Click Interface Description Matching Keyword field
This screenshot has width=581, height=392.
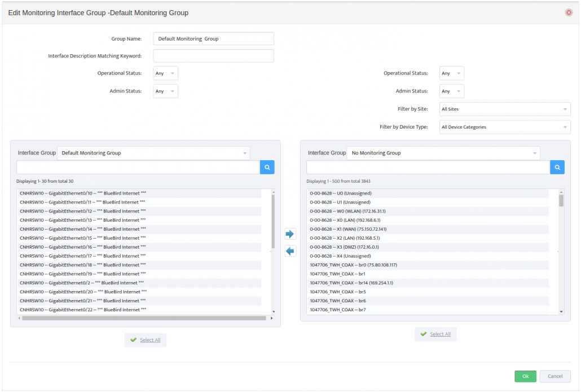point(213,56)
